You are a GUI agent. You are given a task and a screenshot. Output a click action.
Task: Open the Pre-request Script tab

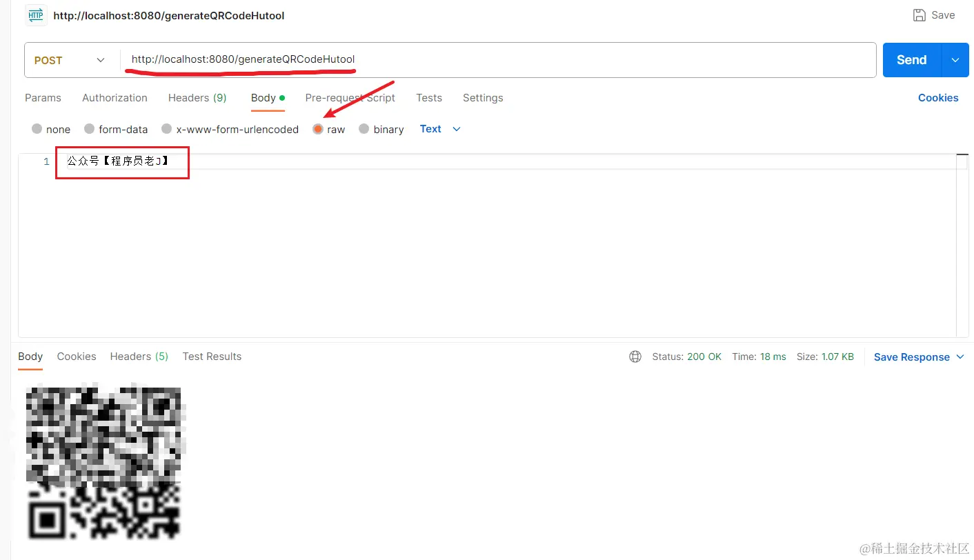(350, 98)
